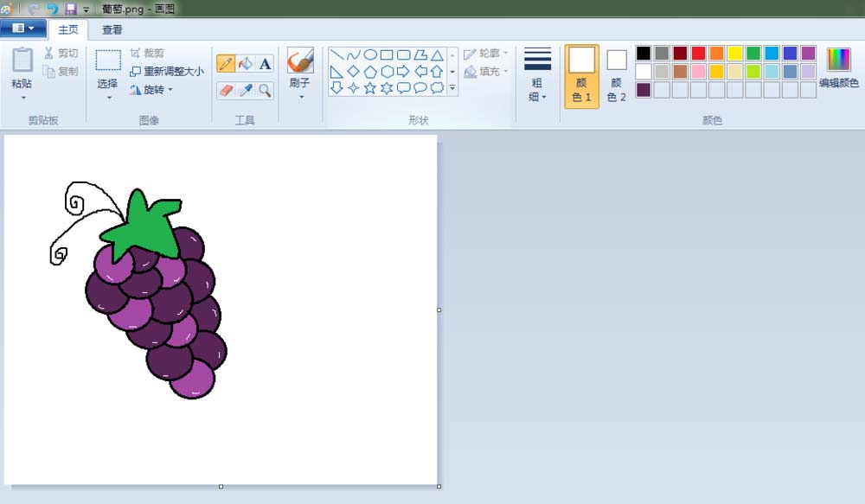Open the Rotate dropdown

point(151,90)
